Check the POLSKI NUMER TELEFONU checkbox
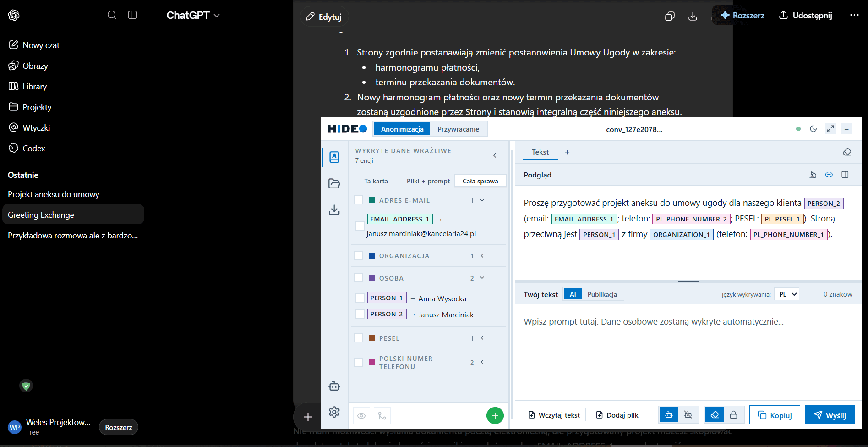The width and height of the screenshot is (868, 447). (359, 362)
